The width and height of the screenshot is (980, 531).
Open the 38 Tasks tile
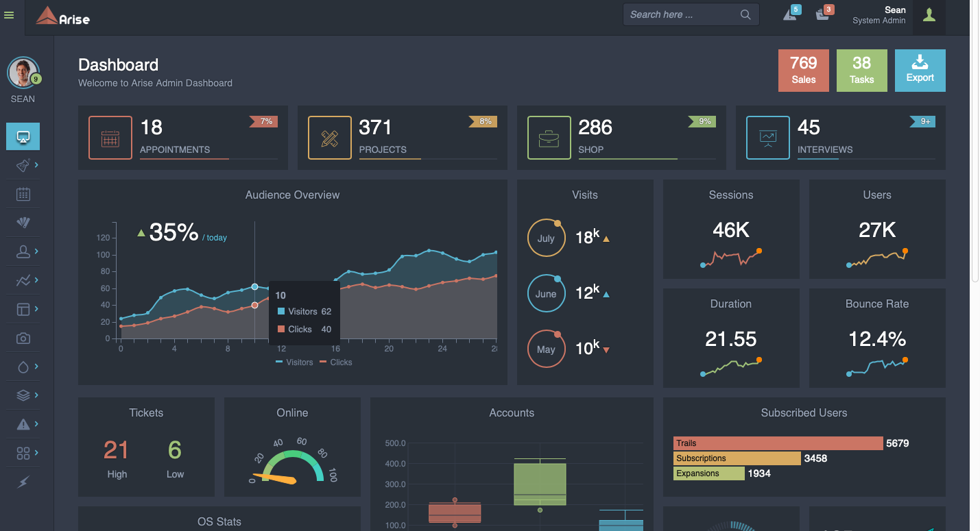(861, 71)
